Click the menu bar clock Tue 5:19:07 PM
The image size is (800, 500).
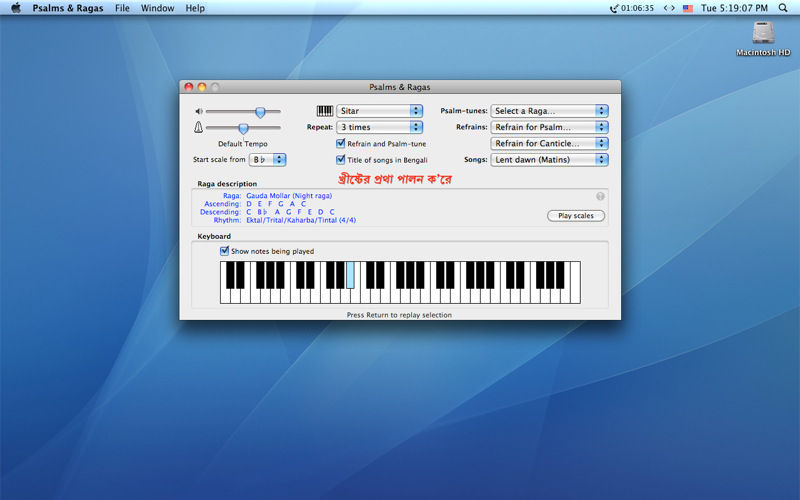coord(734,8)
